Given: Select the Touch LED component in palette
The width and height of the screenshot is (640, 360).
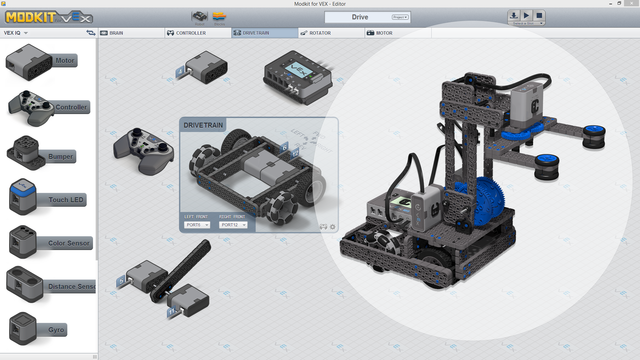Looking at the screenshot, I should click(47, 197).
